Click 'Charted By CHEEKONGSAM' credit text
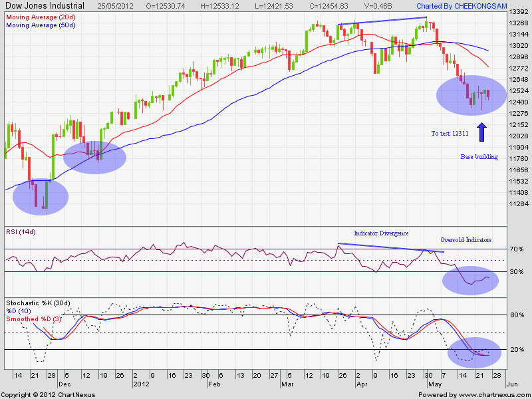The height and width of the screenshot is (399, 532). point(462,6)
